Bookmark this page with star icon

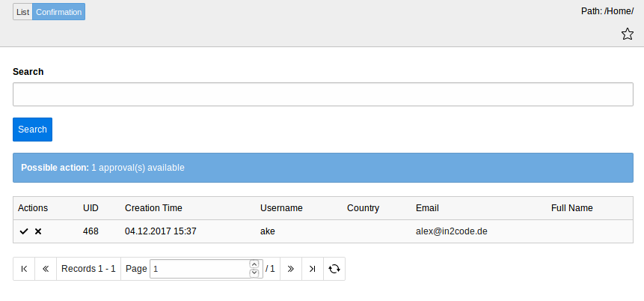pos(627,34)
